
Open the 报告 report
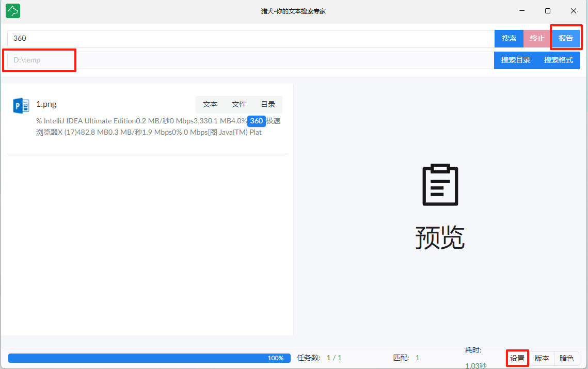click(566, 38)
